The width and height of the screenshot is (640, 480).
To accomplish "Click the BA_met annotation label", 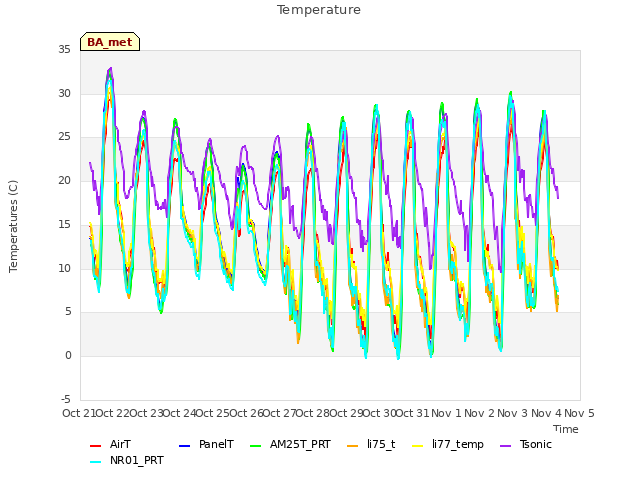I will tap(110, 42).
